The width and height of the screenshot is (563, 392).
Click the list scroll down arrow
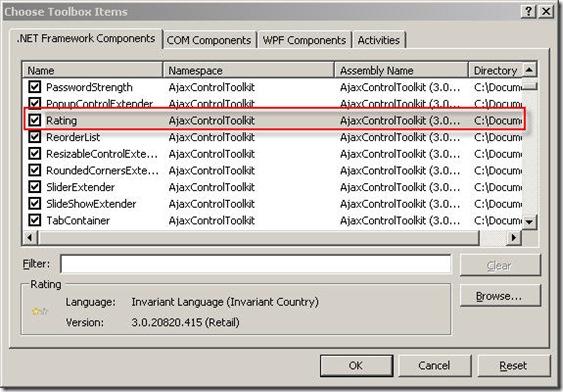tap(529, 221)
